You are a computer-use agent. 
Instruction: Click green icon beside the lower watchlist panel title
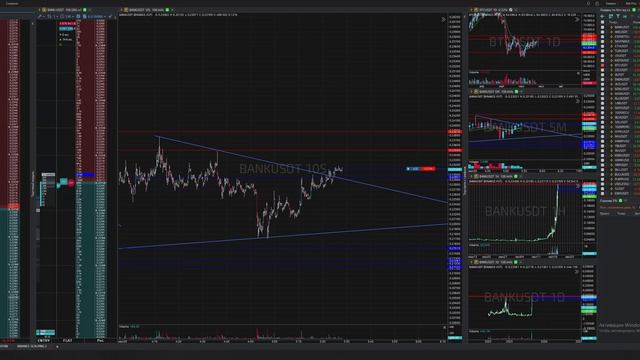[621, 200]
